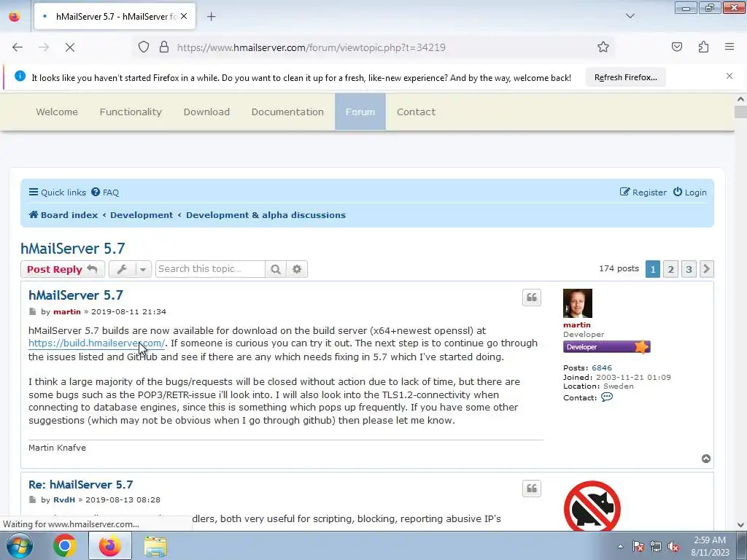
Task: Show hidden tray icons arrow
Action: [620, 546]
